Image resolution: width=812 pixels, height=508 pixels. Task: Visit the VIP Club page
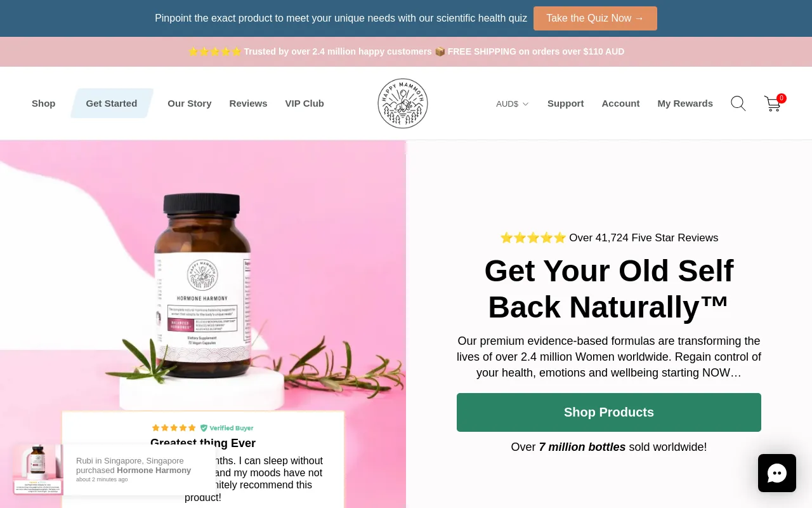(304, 104)
